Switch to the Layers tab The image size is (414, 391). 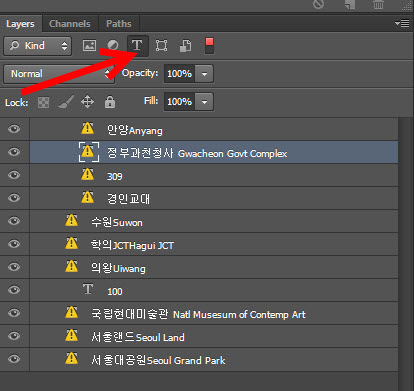pos(20,24)
